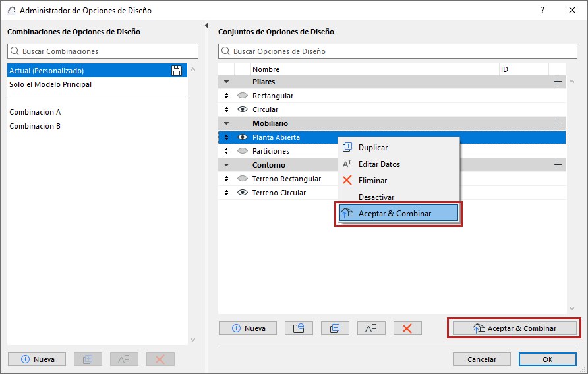
Task: Save the current combination with disk icon
Action: tap(177, 71)
